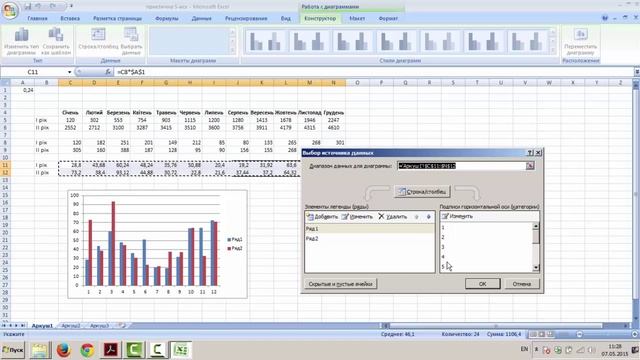Click the OK button in the dialog
The width and height of the screenshot is (640, 360).
(x=482, y=284)
